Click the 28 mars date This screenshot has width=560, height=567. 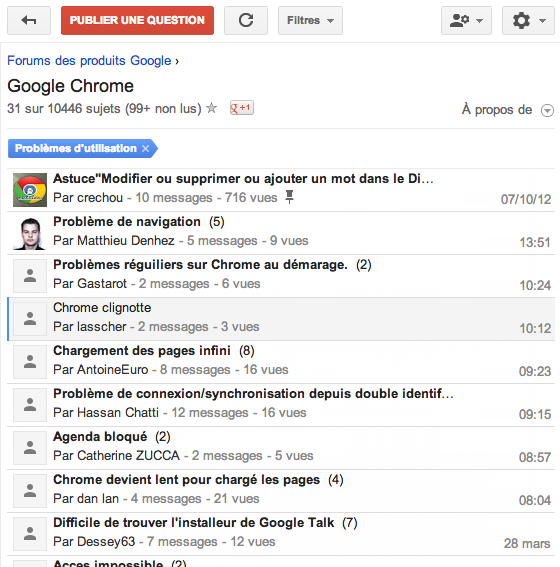point(527,543)
